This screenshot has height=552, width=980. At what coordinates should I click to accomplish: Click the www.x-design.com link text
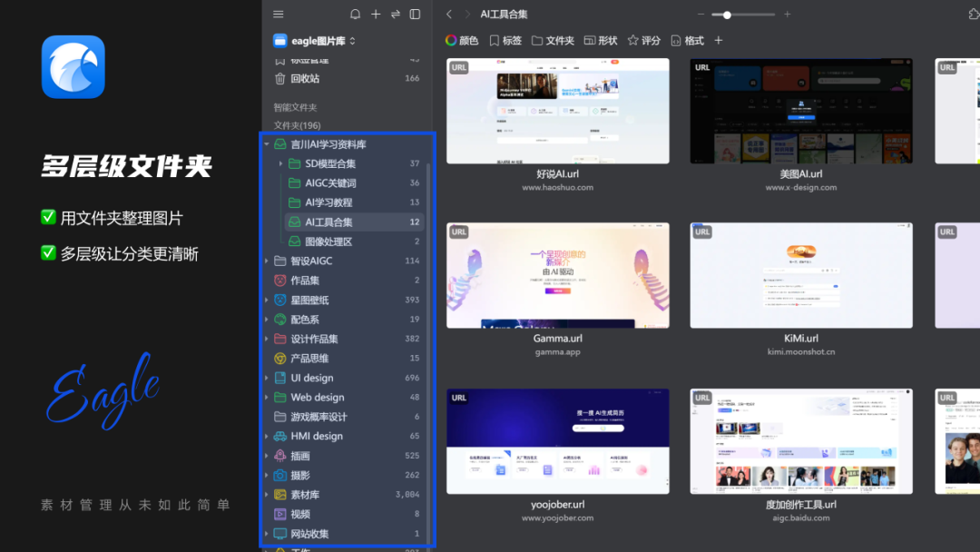click(x=801, y=188)
